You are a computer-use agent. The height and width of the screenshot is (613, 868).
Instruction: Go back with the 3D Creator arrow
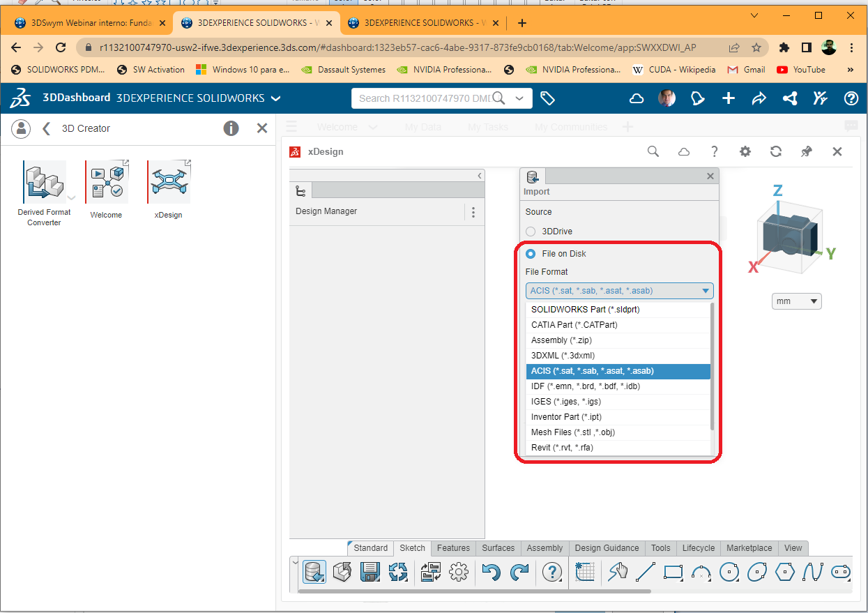tap(47, 128)
